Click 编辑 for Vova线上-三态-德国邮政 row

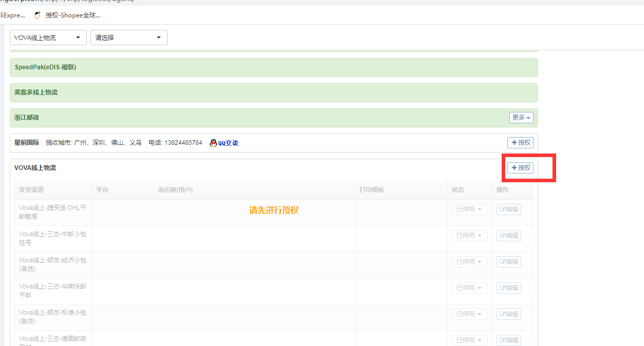click(509, 340)
